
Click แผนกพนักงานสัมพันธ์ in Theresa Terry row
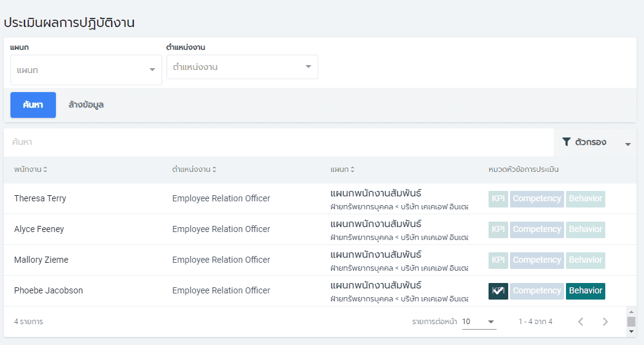(x=376, y=193)
